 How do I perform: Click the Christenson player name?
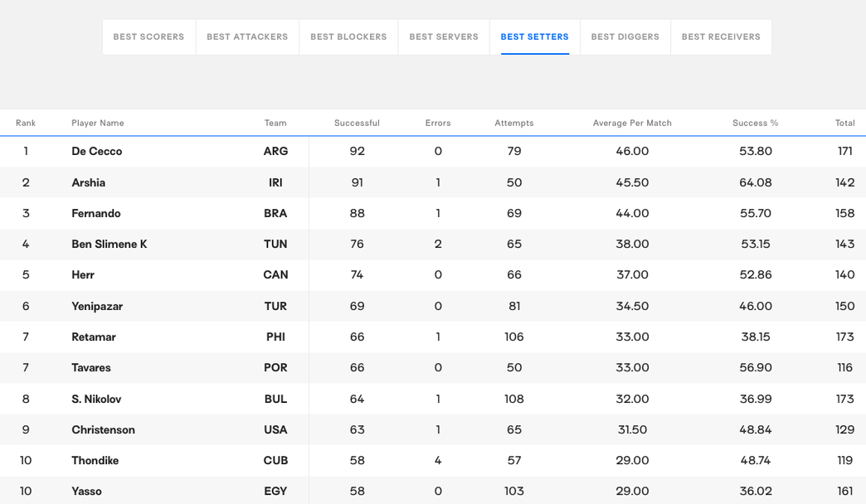pyautogui.click(x=104, y=430)
